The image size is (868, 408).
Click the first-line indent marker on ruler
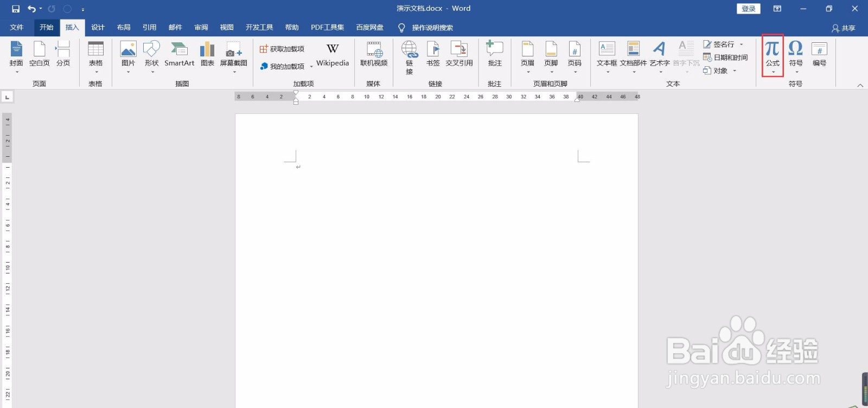coord(296,93)
